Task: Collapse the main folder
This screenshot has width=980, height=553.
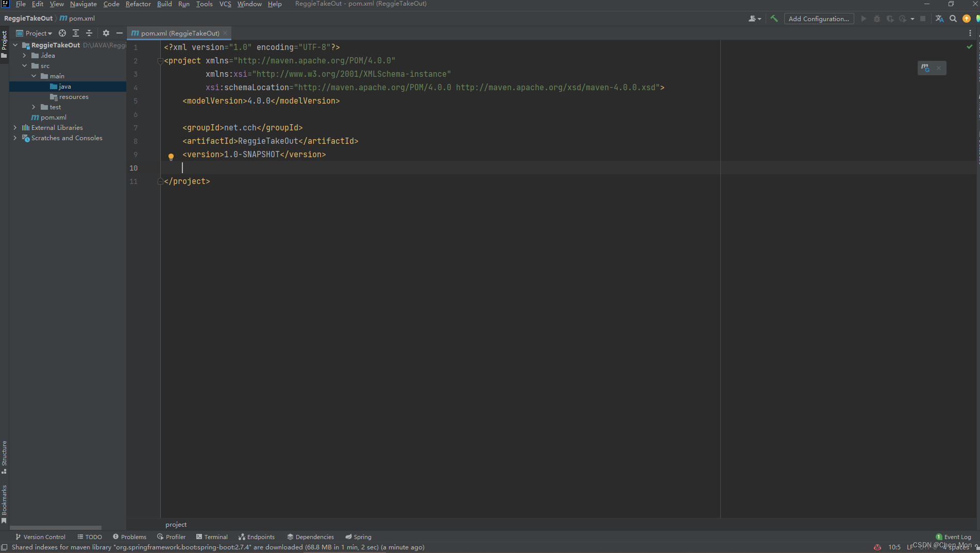Action: 33,76
